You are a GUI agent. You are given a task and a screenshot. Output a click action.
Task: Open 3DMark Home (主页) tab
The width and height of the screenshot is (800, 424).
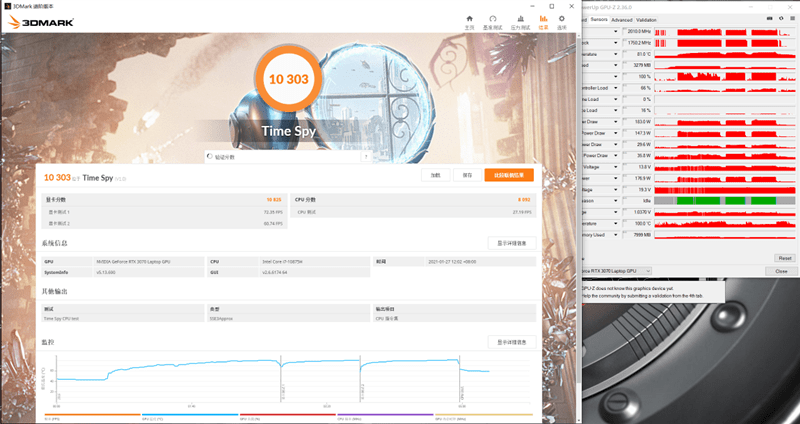469,22
